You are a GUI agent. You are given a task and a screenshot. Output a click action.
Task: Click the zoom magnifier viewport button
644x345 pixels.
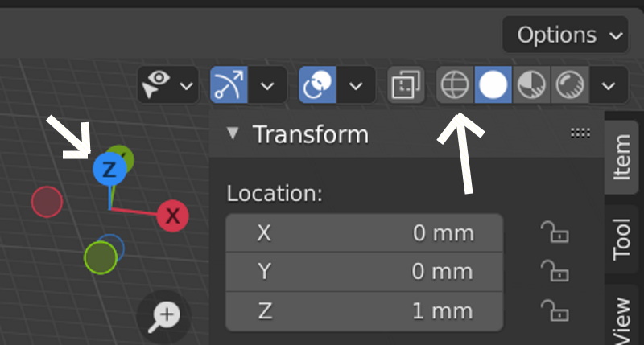pos(166,314)
